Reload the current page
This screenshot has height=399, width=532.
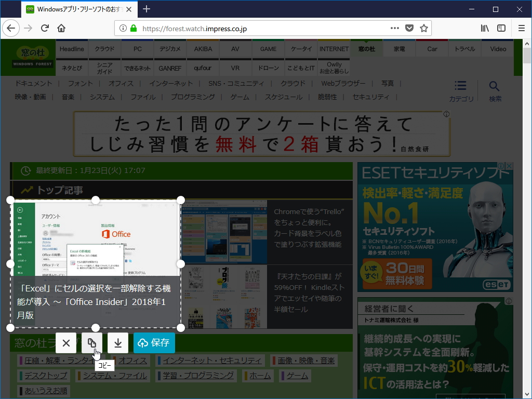(46, 29)
